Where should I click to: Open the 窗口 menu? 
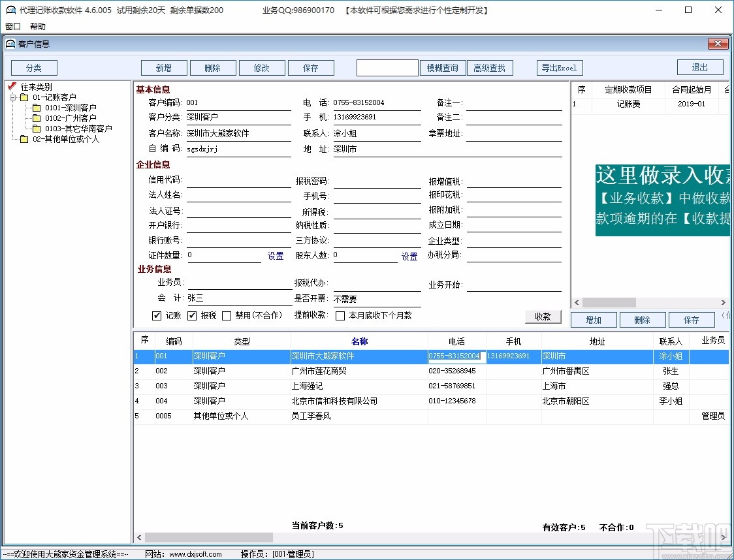(12, 26)
